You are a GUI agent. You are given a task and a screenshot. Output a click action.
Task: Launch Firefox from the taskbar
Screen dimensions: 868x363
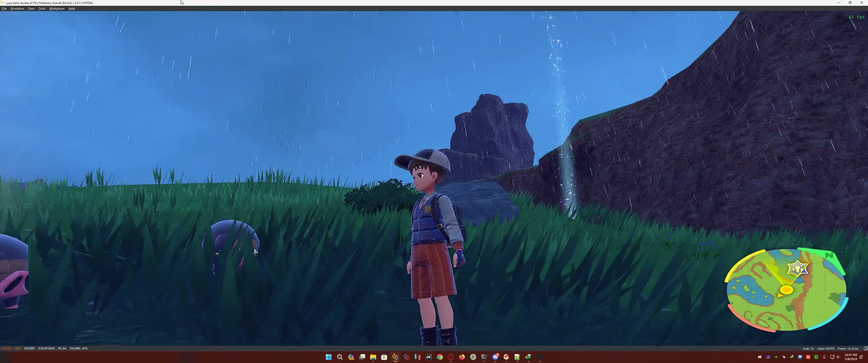point(462,357)
